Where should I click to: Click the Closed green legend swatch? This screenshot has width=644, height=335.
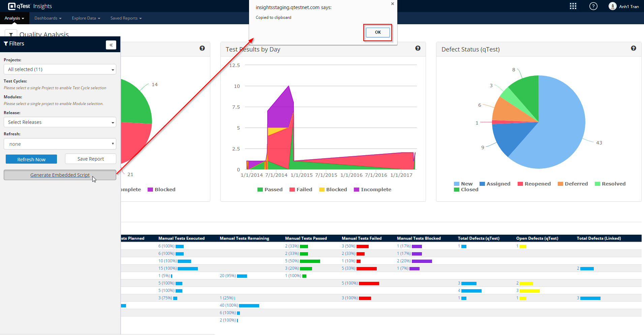(456, 190)
